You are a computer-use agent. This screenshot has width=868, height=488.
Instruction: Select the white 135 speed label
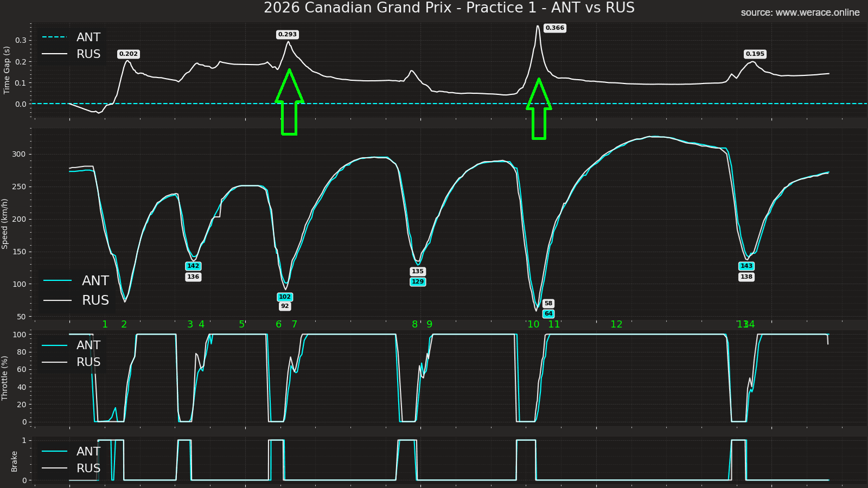click(418, 271)
